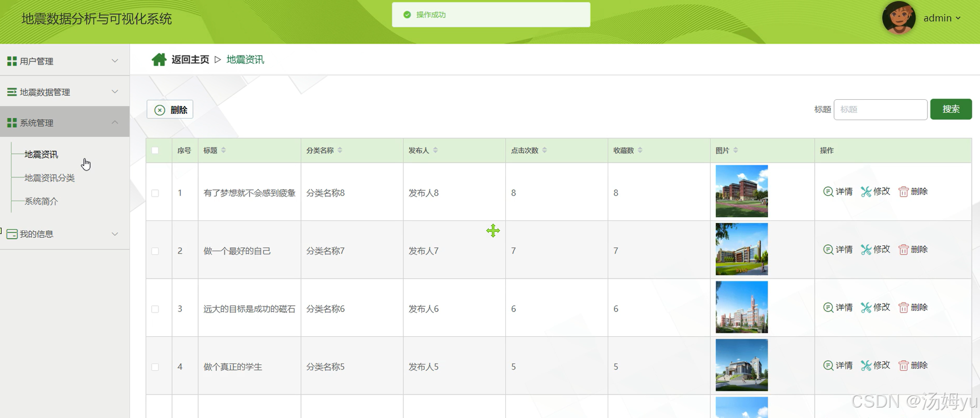The width and height of the screenshot is (980, 418).
Task: Check the box for row 2 做一个最好的自己
Action: (155, 251)
